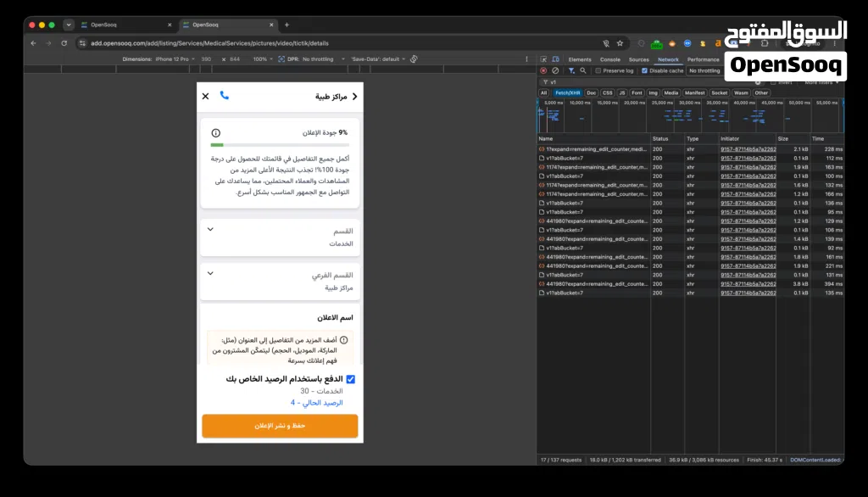Open the 100% zoom dropdown

pyautogui.click(x=263, y=59)
